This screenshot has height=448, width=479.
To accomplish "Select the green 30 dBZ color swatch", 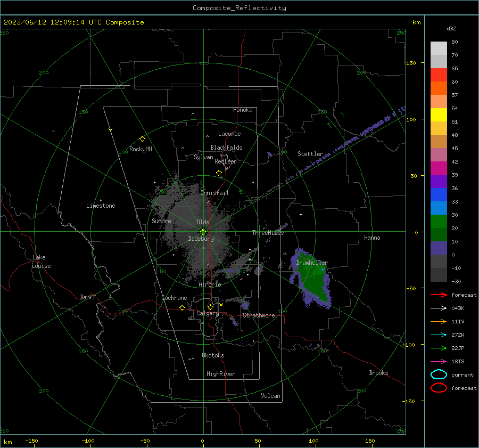I will click(439, 221).
